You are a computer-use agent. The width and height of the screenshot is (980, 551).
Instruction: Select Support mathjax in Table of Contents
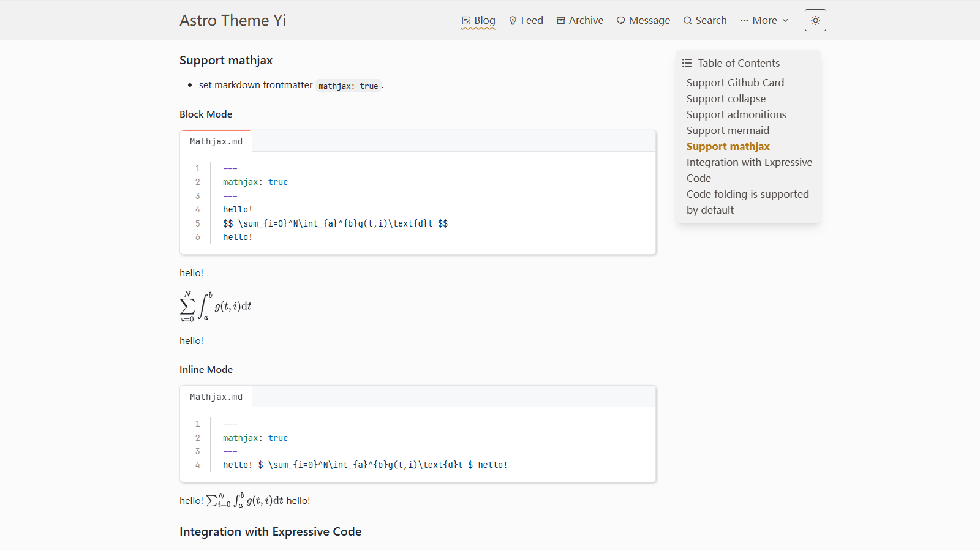click(x=728, y=146)
